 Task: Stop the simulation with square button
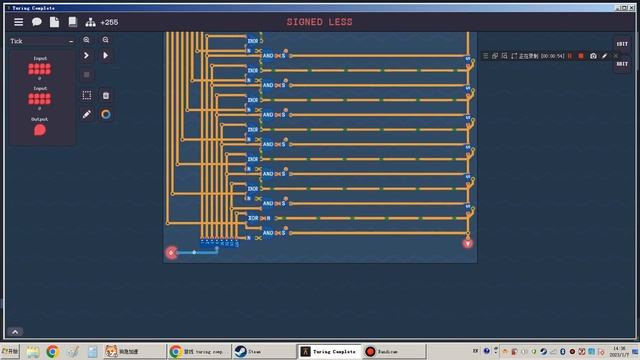[87, 75]
